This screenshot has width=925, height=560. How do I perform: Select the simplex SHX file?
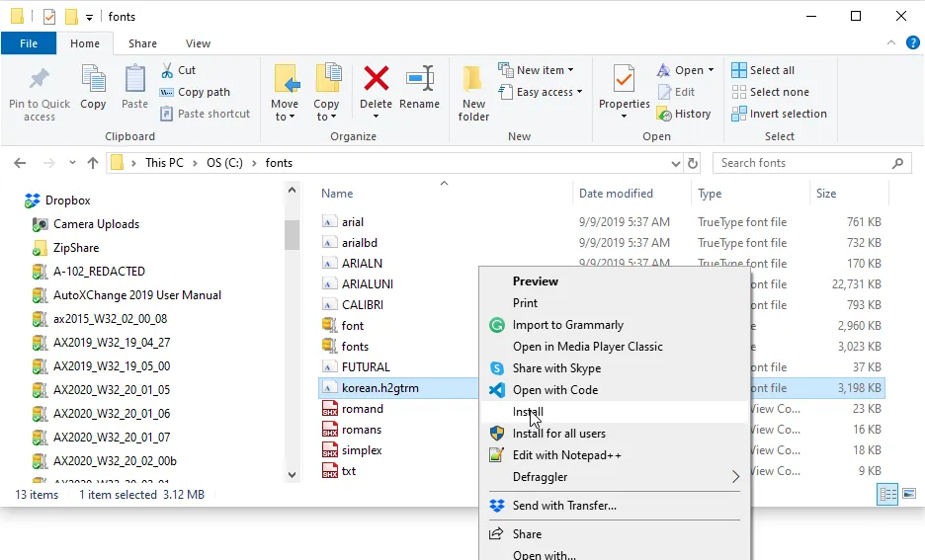[352, 450]
